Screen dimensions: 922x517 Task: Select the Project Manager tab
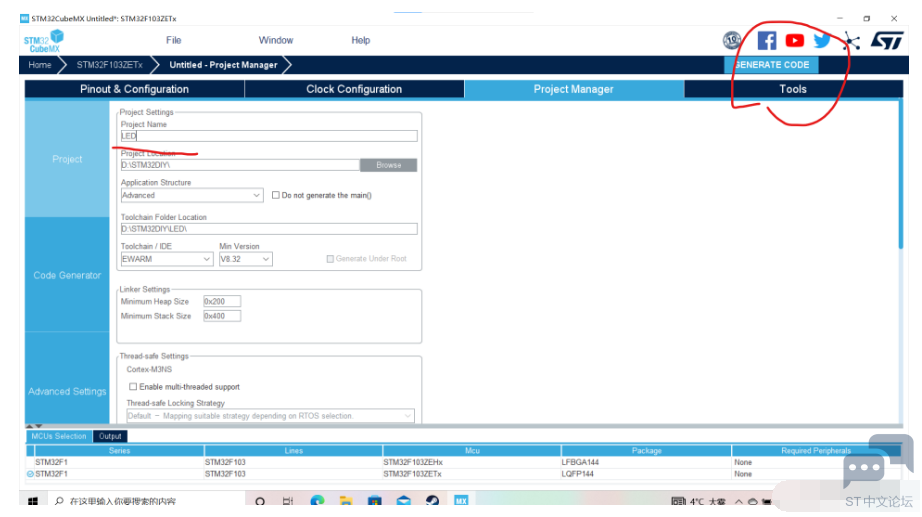(x=573, y=89)
